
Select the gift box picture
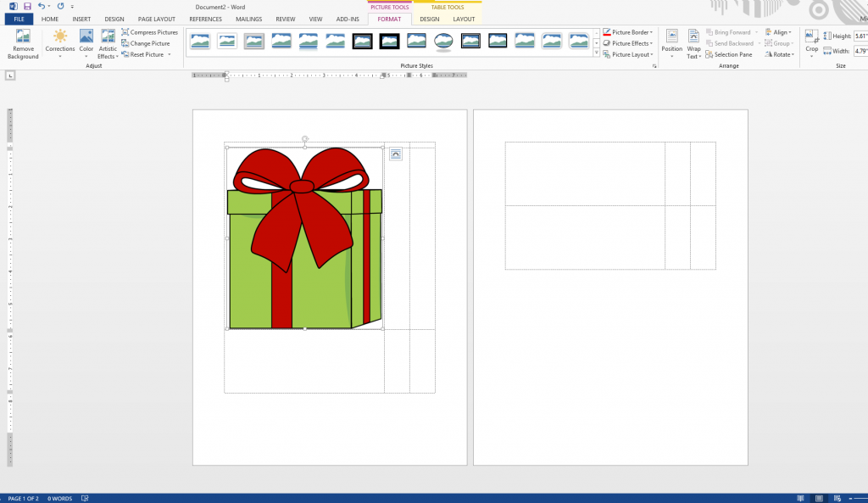304,238
